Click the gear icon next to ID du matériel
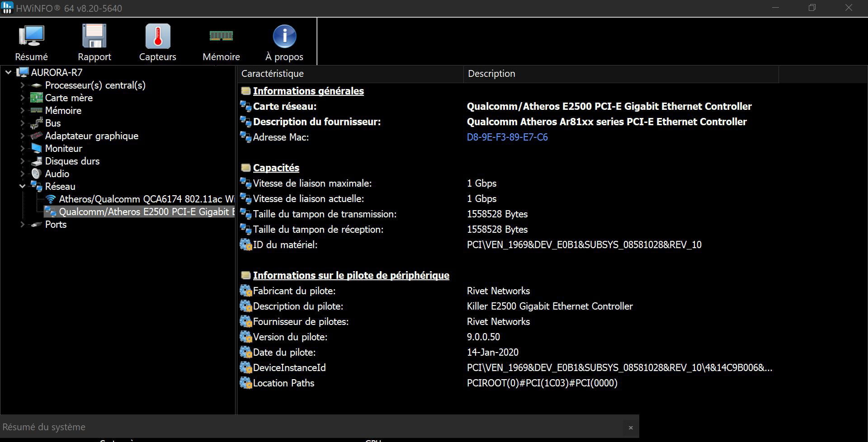 coord(246,245)
